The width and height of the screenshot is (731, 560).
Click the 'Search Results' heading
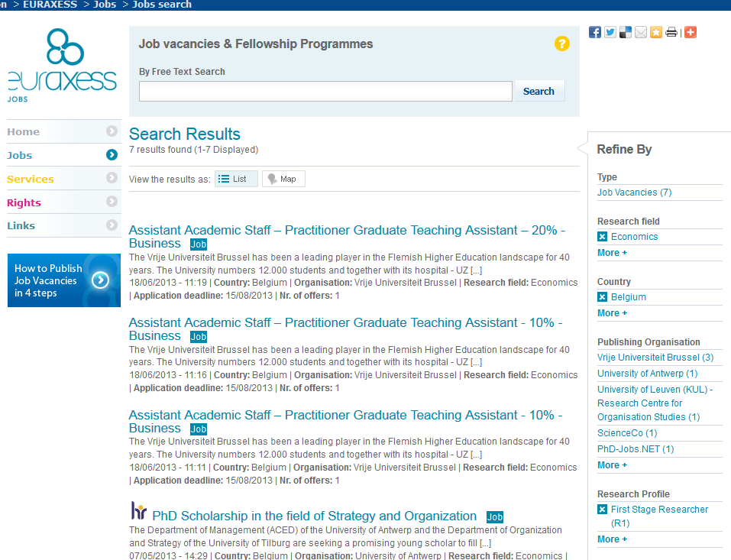pyautogui.click(x=185, y=134)
